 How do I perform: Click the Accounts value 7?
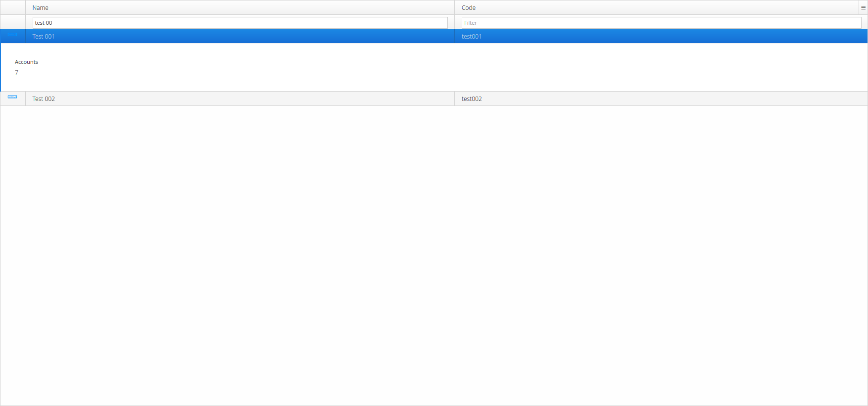pyautogui.click(x=16, y=73)
